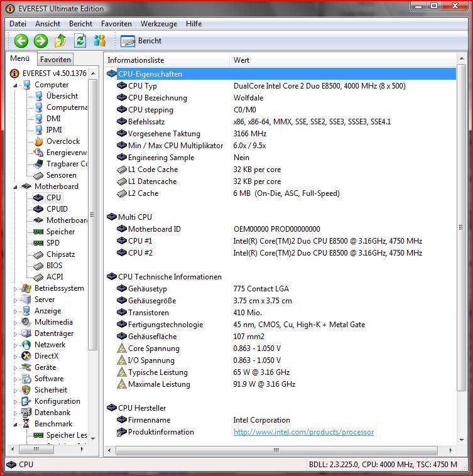
Task: Select the CPUID chip icon
Action: (x=38, y=209)
